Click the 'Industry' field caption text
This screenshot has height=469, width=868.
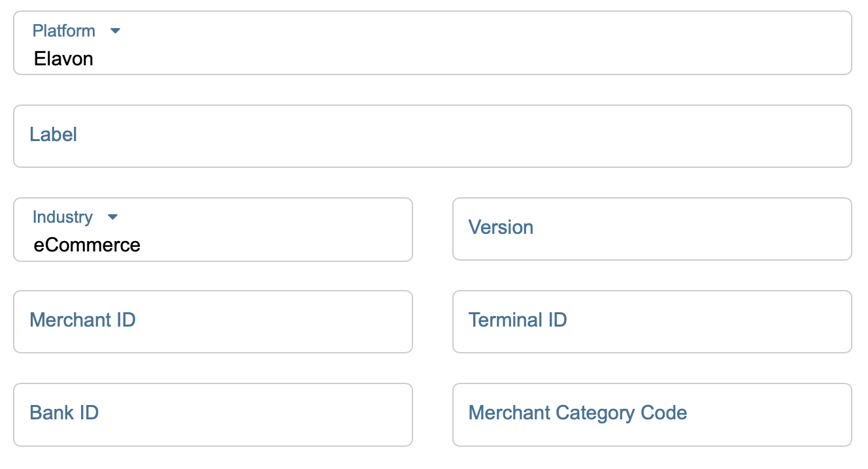(x=63, y=217)
